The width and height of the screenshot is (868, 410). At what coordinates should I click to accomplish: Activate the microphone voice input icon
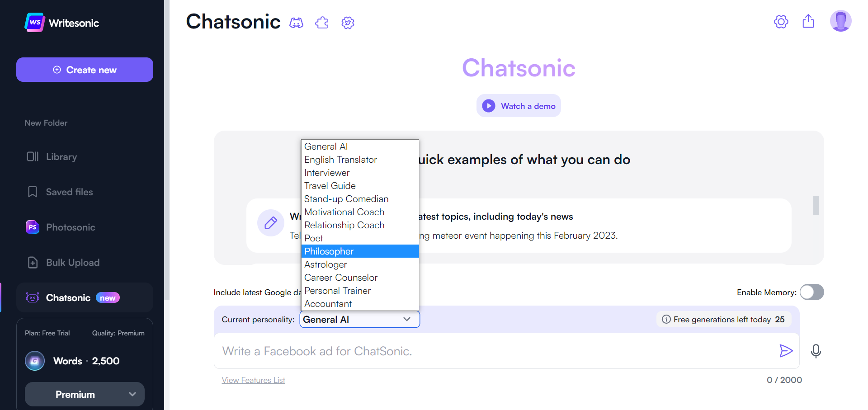pyautogui.click(x=816, y=351)
